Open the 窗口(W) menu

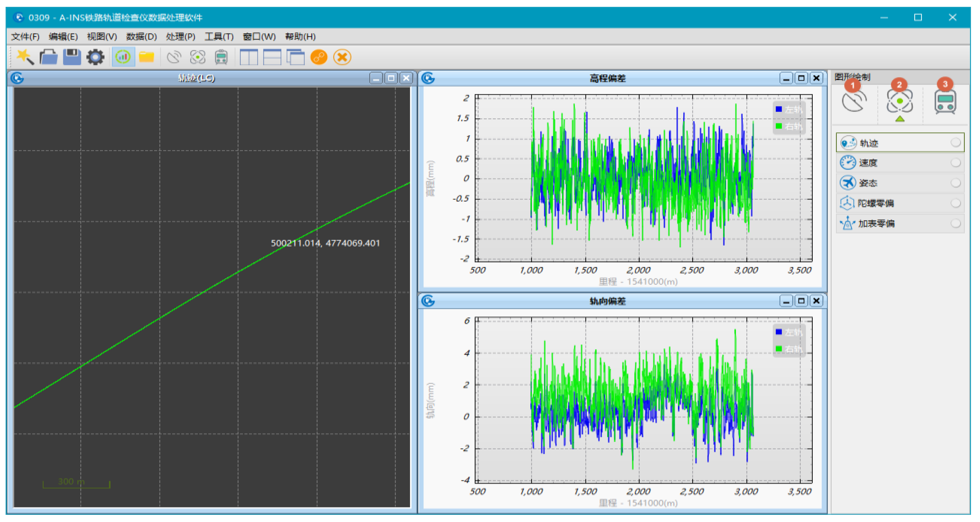(259, 36)
